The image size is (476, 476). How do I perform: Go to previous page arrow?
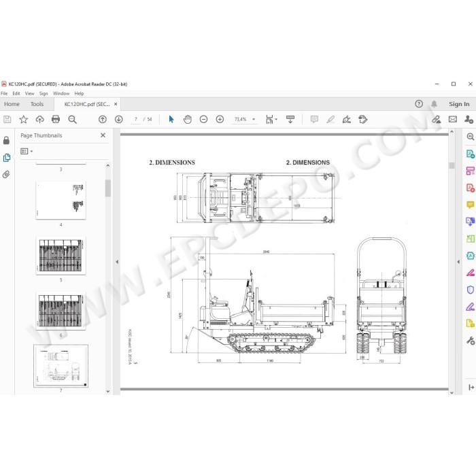click(x=103, y=119)
